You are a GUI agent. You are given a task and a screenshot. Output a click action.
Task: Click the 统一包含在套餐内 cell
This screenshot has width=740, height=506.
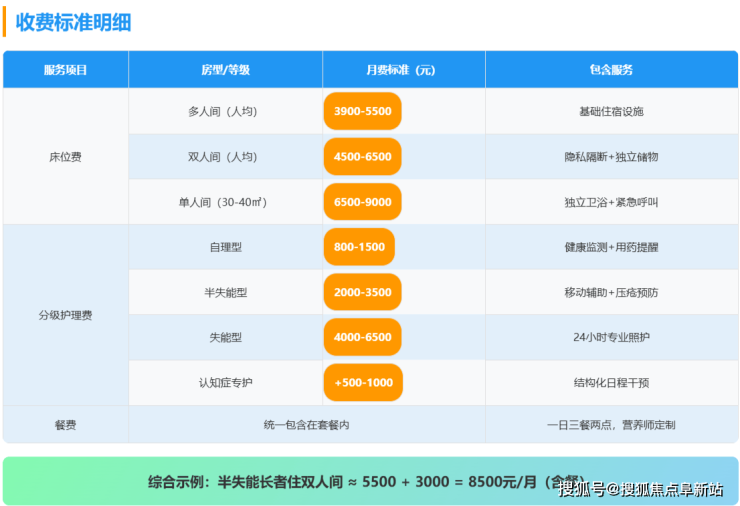click(x=306, y=424)
